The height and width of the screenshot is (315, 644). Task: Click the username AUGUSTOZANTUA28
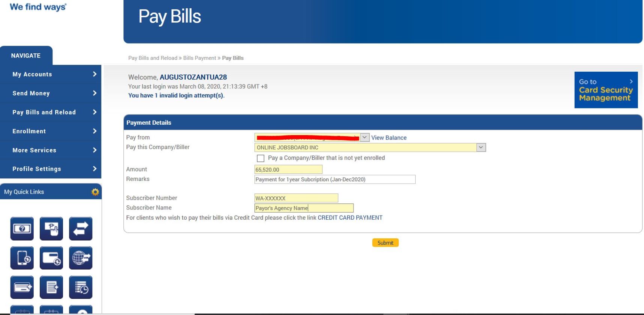193,77
